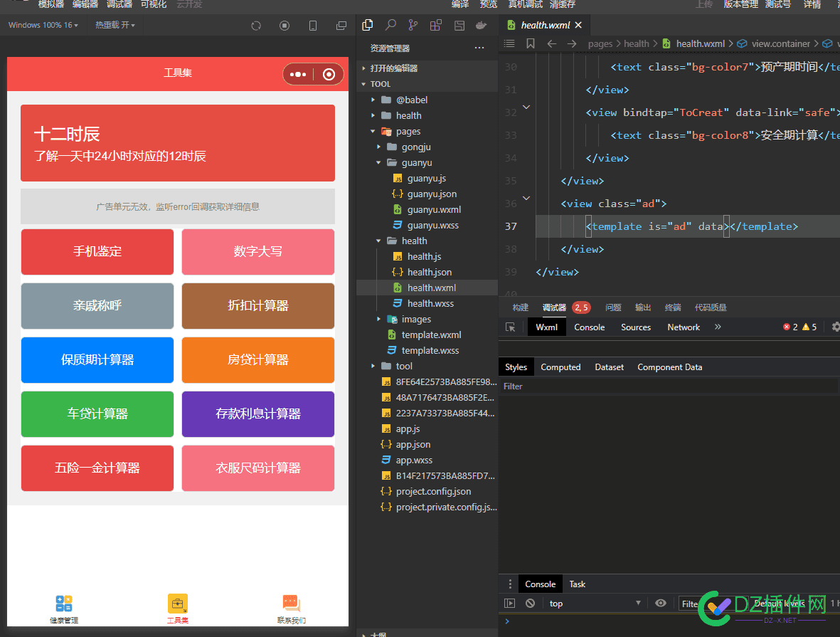Tap the 十二时辰 banner card
Screen dimensions: 840x637
(x=178, y=143)
